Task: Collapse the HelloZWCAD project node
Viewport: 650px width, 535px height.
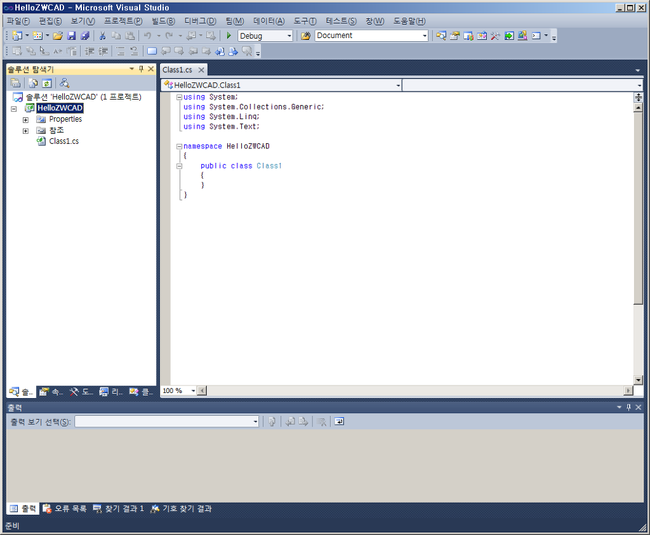Action: click(14, 109)
